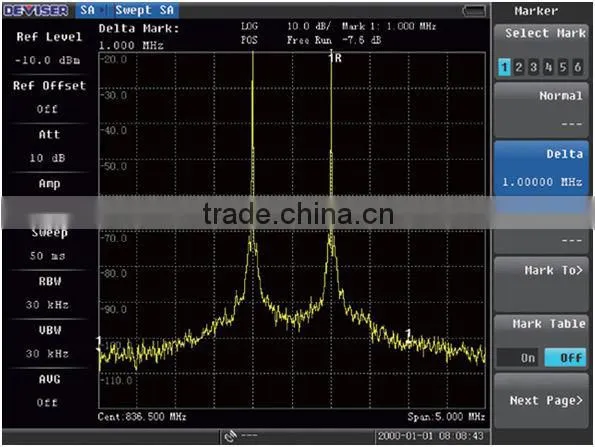Change VBW 30 kHz setting
The width and height of the screenshot is (595, 447).
(49, 342)
